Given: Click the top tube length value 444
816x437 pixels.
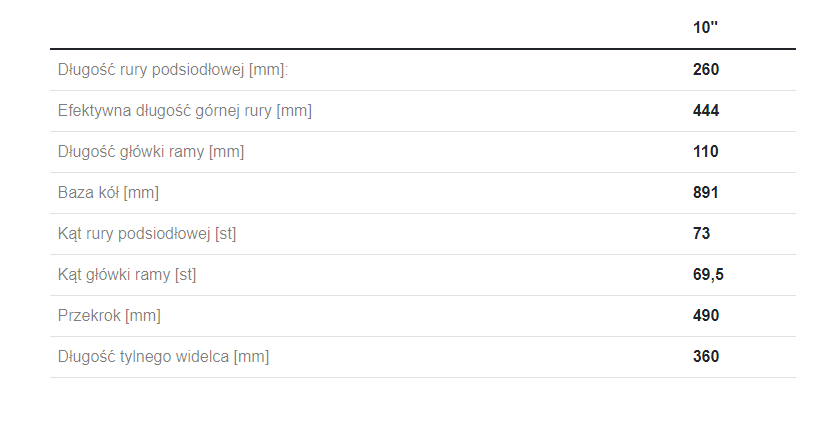Looking at the screenshot, I should [x=706, y=111].
